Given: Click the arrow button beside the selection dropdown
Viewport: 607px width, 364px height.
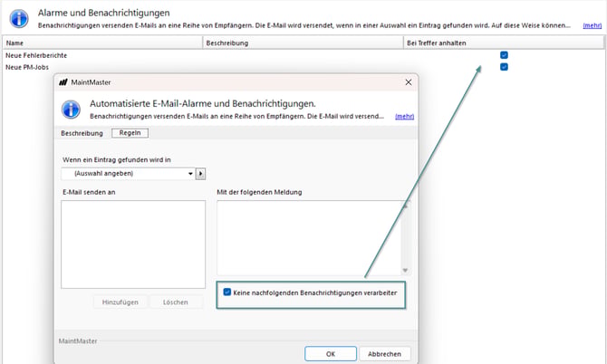Looking at the screenshot, I should pos(200,174).
